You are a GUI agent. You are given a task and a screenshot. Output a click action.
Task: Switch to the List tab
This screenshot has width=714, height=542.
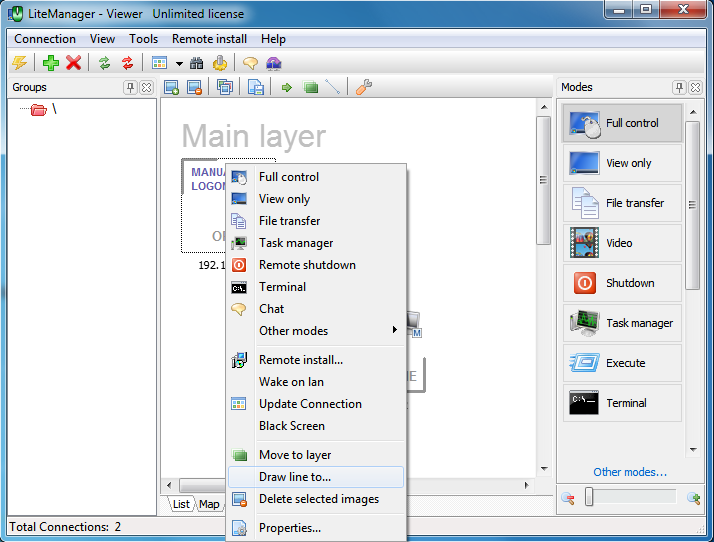pos(181,504)
